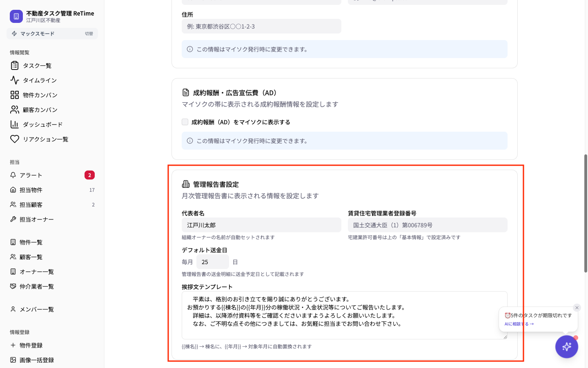Select 担当物件 in the sidebar

tap(52, 190)
